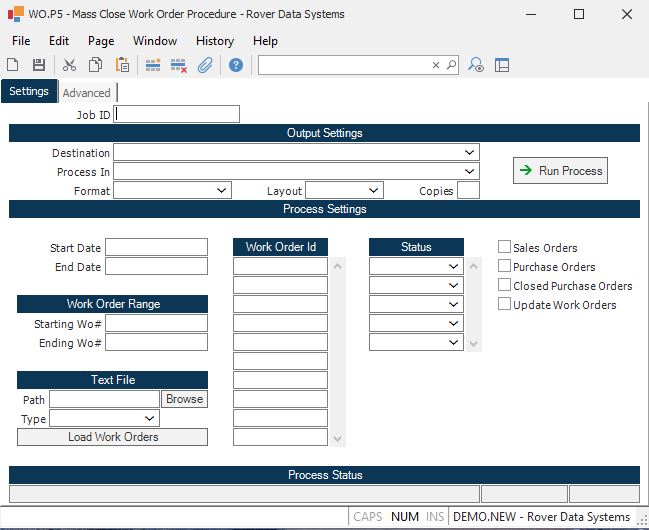Open Help using the question mark icon
This screenshot has width=649, height=530.
point(236,65)
